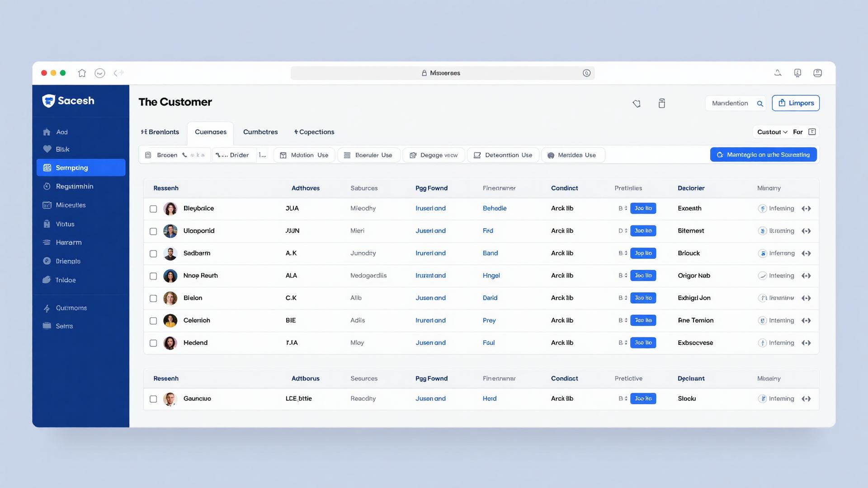This screenshot has height=488, width=868.
Task: Open Blsk in the sidebar
Action: (x=62, y=149)
